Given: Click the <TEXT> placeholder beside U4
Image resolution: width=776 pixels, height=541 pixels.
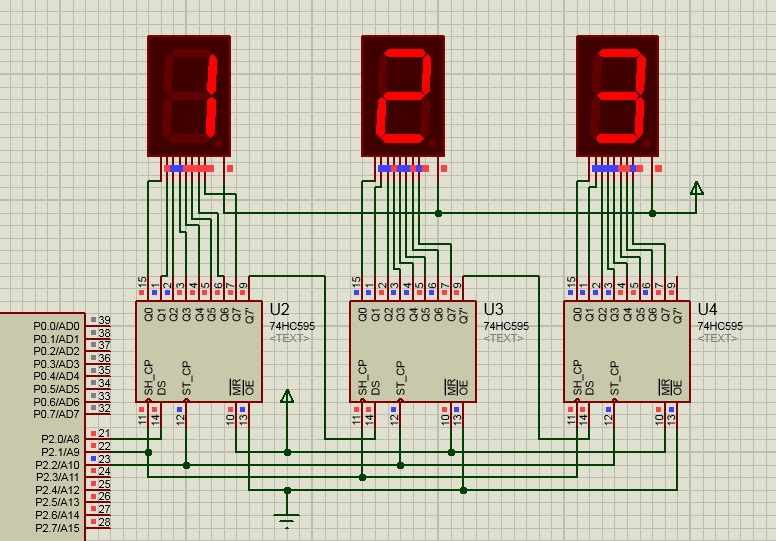Looking at the screenshot, I should coord(717,338).
